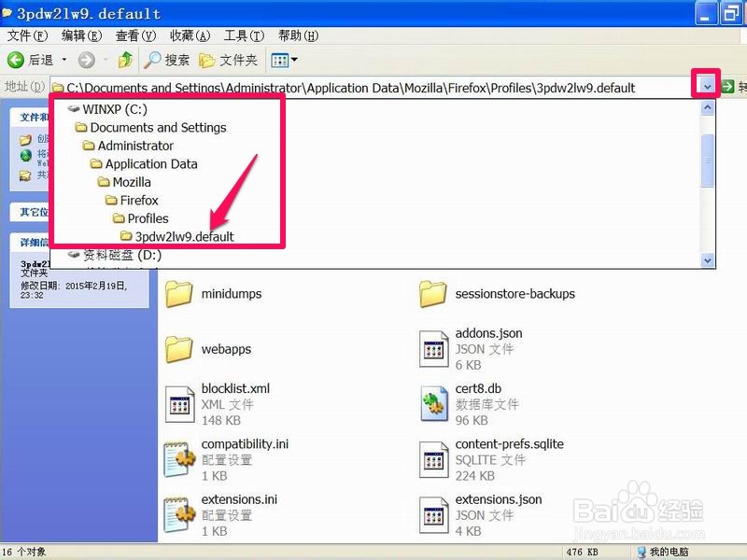Select 资料磁盘 (D:) drive in dropdown
Viewport: 747px width, 560px height.
[115, 255]
